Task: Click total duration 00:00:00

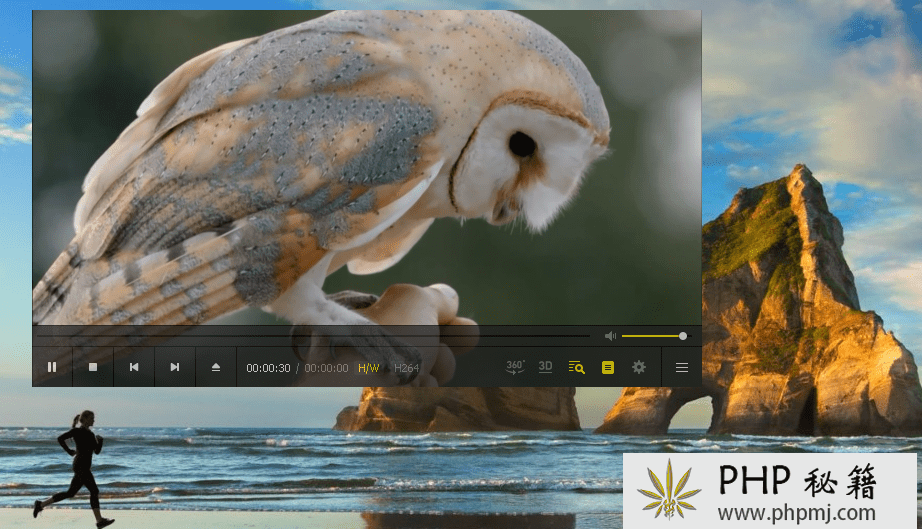Action: [326, 368]
